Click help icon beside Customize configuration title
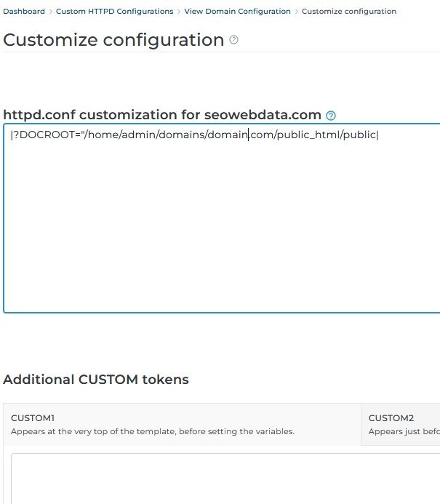Viewport: 440px width, 504px height. coord(233,40)
